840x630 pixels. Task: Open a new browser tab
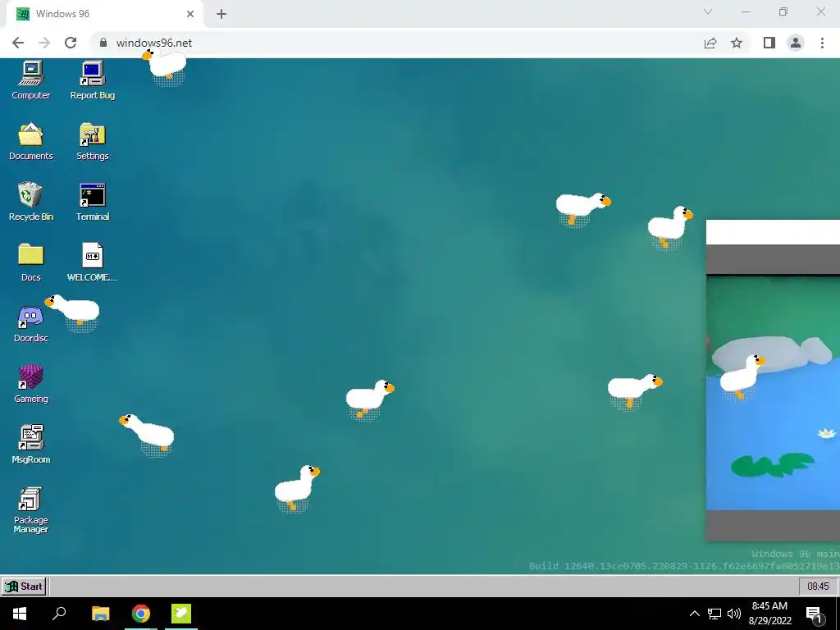pos(221,14)
